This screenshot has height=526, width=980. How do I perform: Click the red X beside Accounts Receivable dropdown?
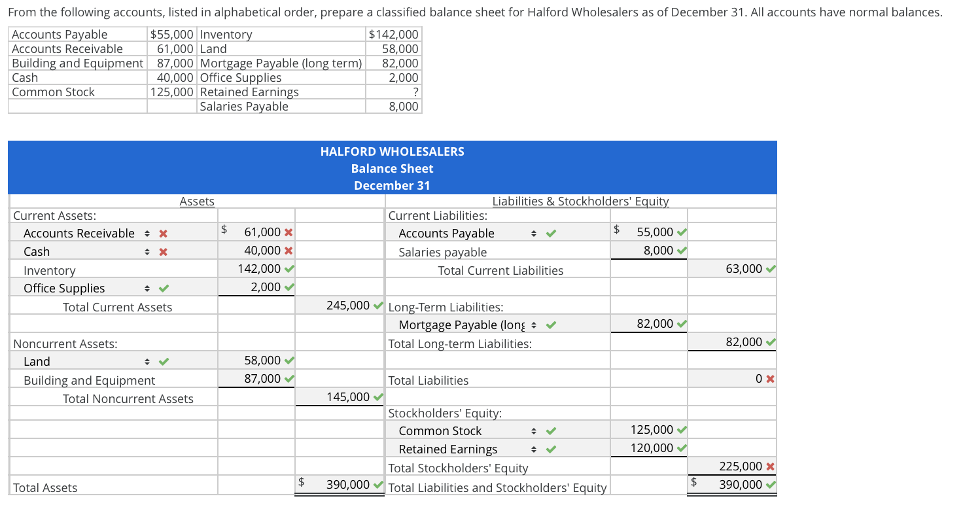[164, 234]
